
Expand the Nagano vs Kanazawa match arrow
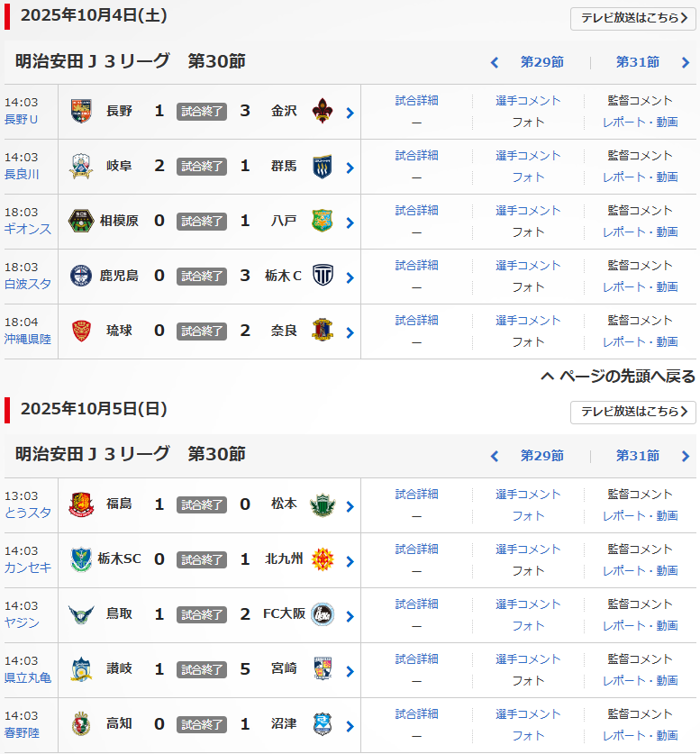pyautogui.click(x=350, y=113)
